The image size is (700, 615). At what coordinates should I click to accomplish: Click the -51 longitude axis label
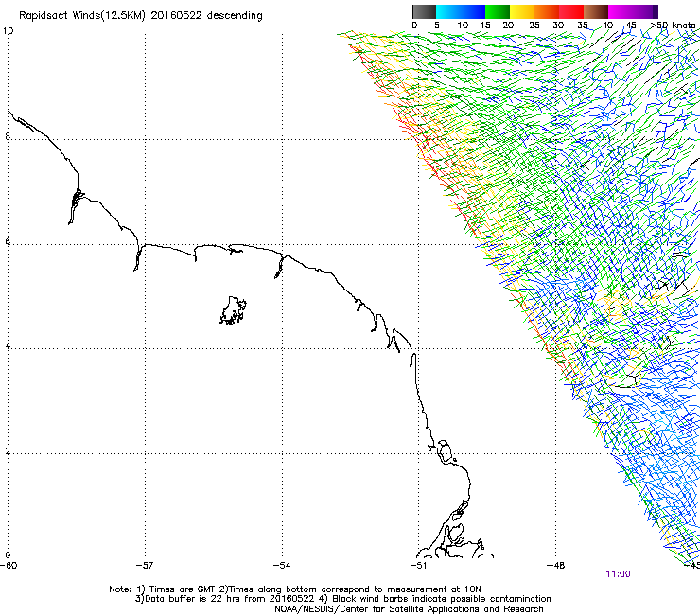click(419, 566)
